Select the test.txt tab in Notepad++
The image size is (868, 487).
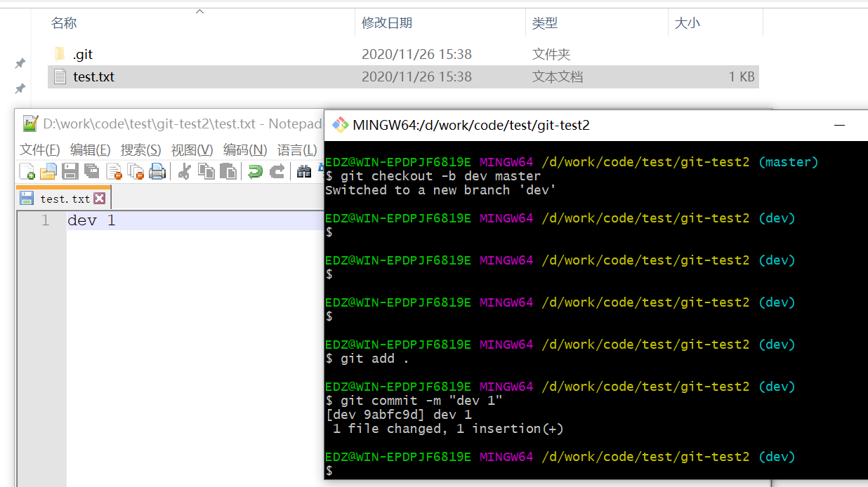(63, 198)
